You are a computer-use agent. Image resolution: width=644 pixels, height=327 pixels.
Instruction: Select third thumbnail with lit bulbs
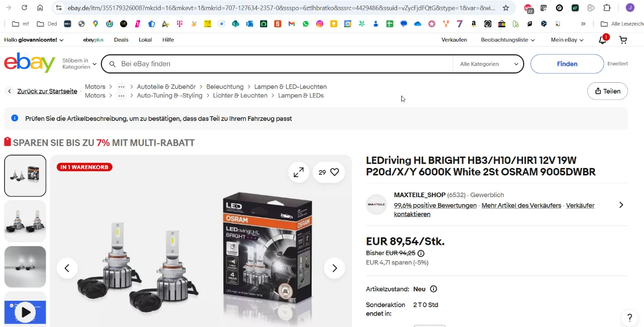pos(25,267)
